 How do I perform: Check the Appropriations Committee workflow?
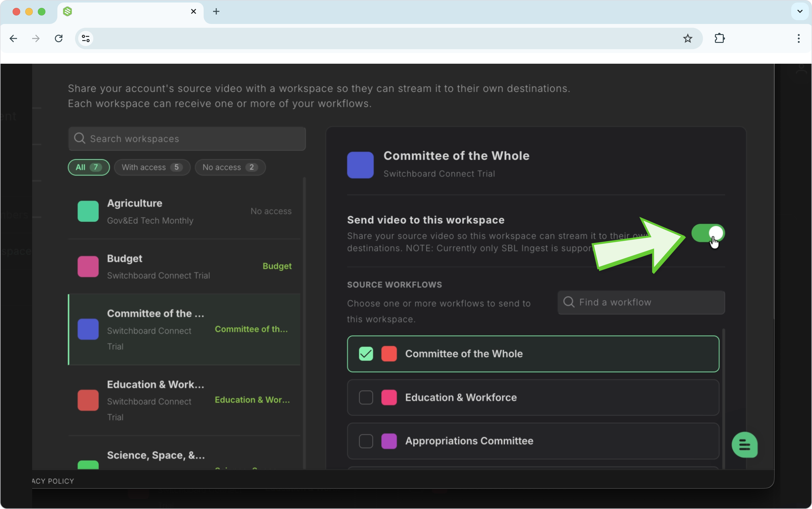366,441
